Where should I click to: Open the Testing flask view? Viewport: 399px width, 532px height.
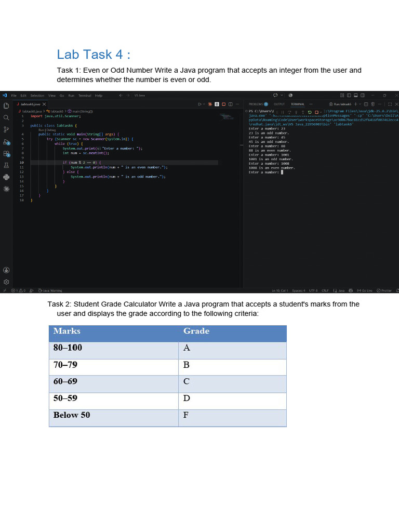(6, 165)
